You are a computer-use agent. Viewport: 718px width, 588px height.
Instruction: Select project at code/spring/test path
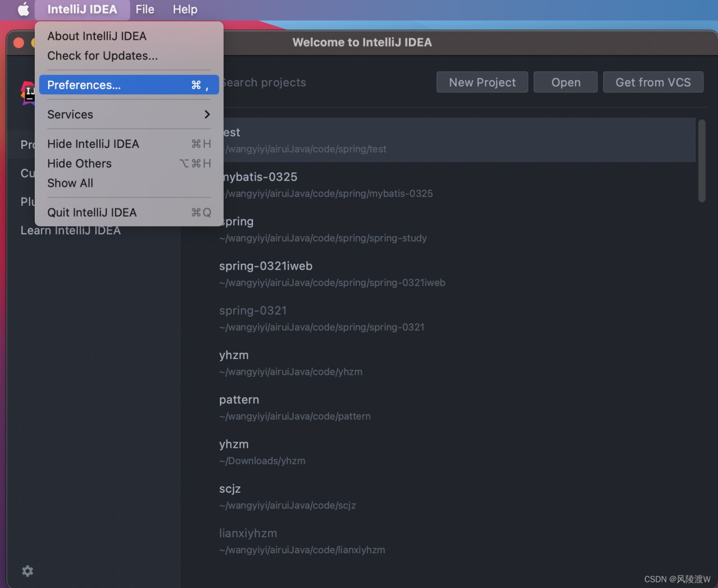click(459, 140)
